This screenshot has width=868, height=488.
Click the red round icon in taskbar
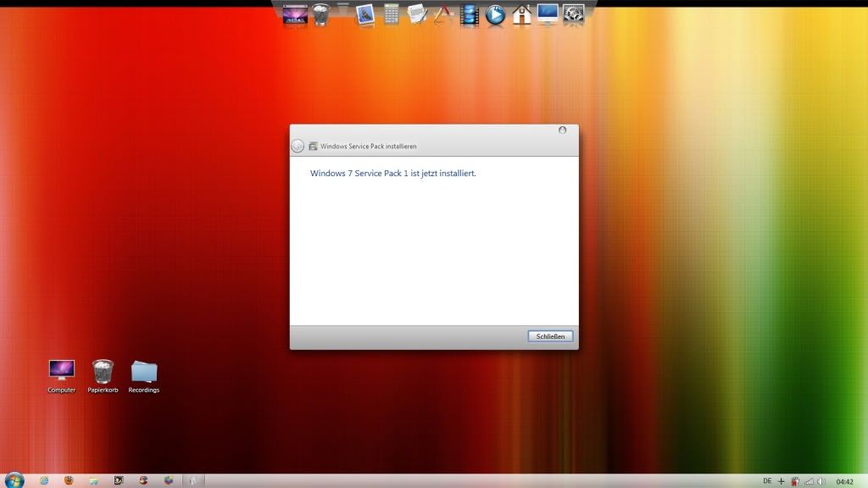[x=143, y=481]
